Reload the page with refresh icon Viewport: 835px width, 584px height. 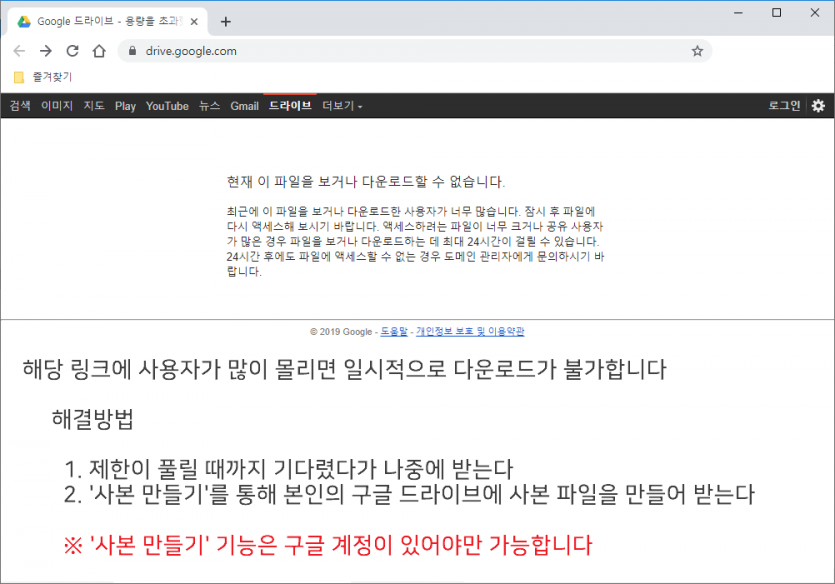(x=72, y=51)
